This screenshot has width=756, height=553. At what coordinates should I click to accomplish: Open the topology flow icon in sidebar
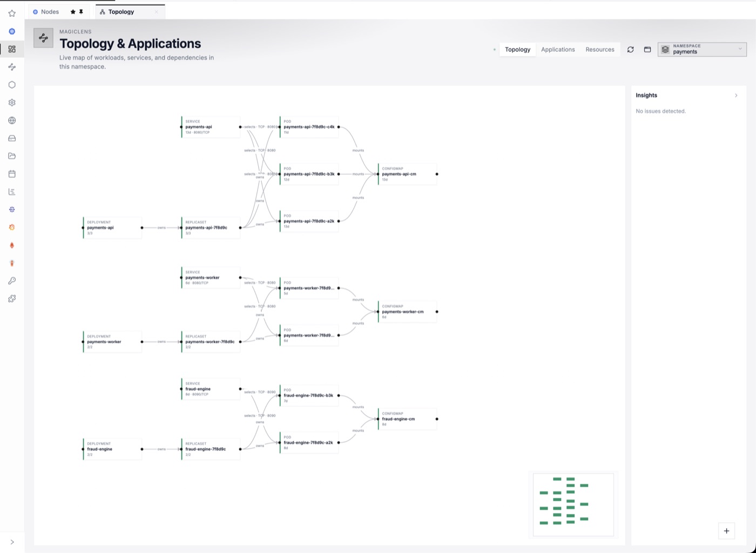tap(12, 67)
